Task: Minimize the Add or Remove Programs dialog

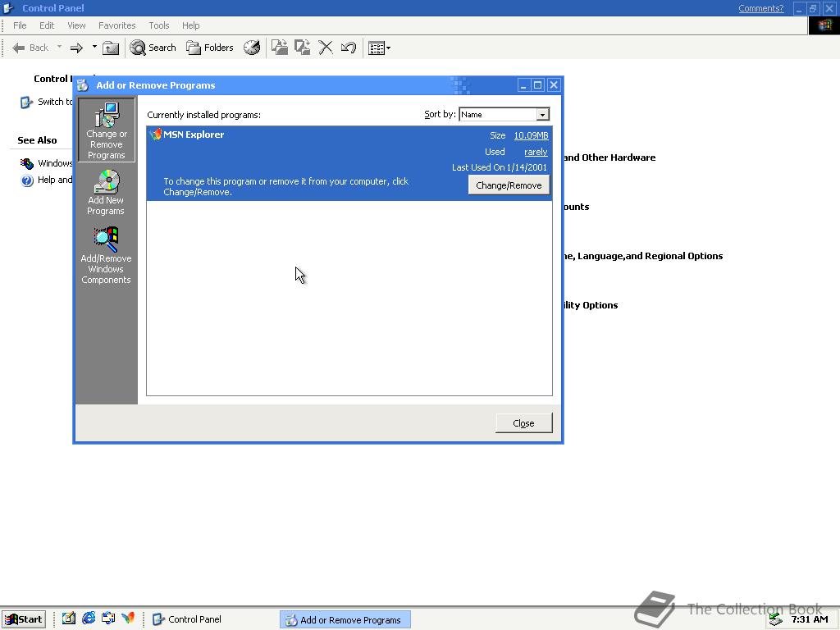Action: point(523,85)
